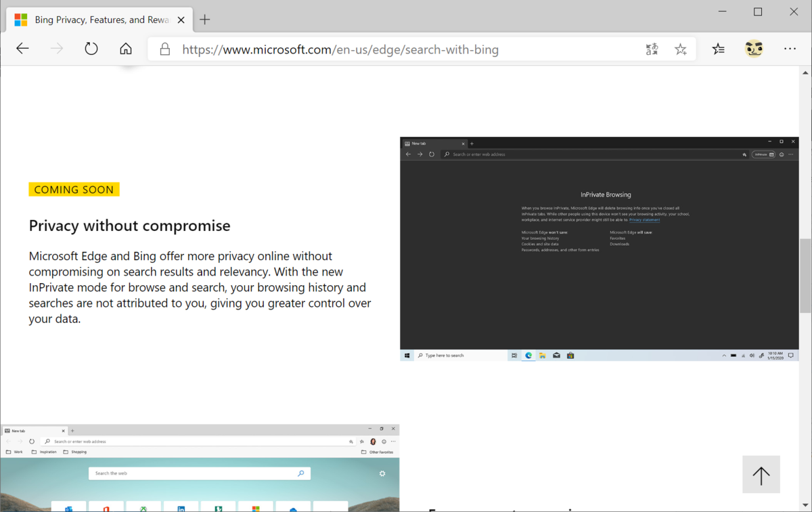
Task: Select the Bing Privacy, Features tab
Action: coord(99,20)
